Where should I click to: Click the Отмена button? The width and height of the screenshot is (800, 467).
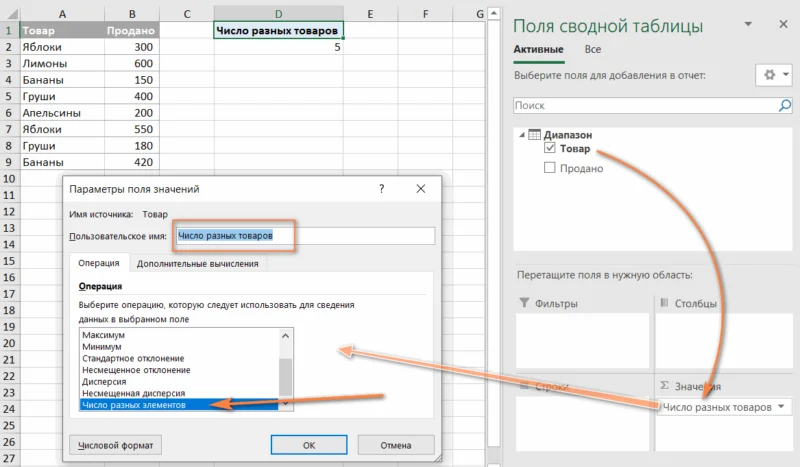coord(395,444)
